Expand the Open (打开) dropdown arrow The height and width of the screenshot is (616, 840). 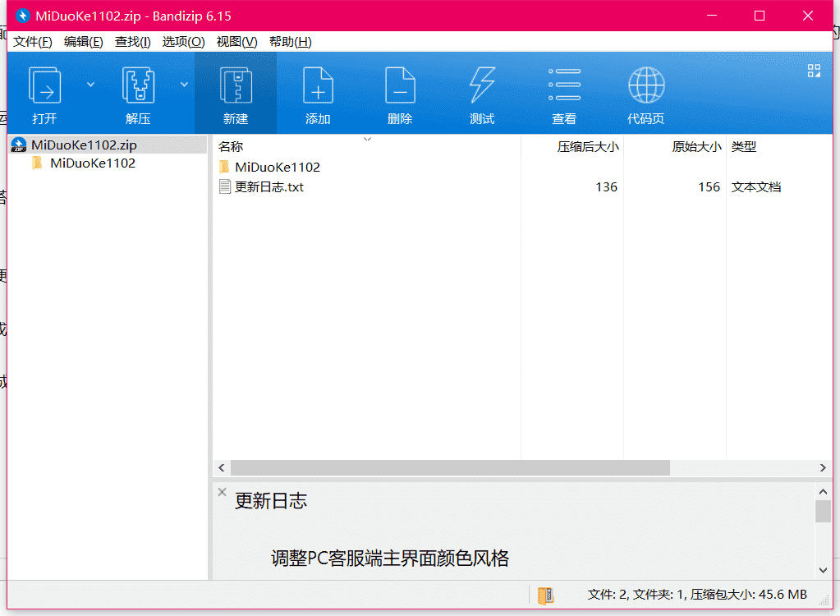[x=90, y=85]
